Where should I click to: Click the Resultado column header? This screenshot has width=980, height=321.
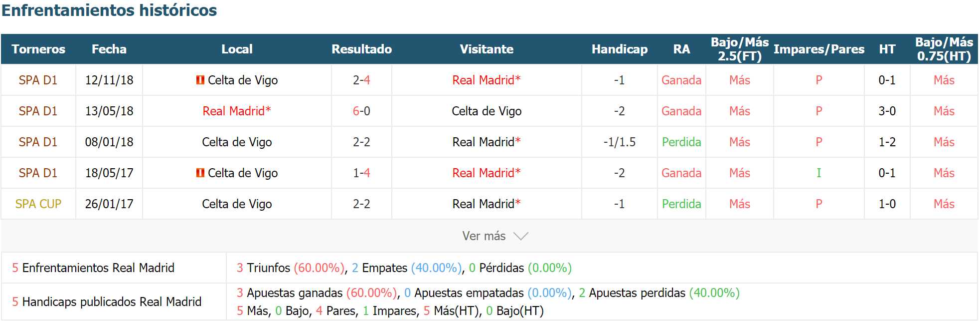pos(361,49)
